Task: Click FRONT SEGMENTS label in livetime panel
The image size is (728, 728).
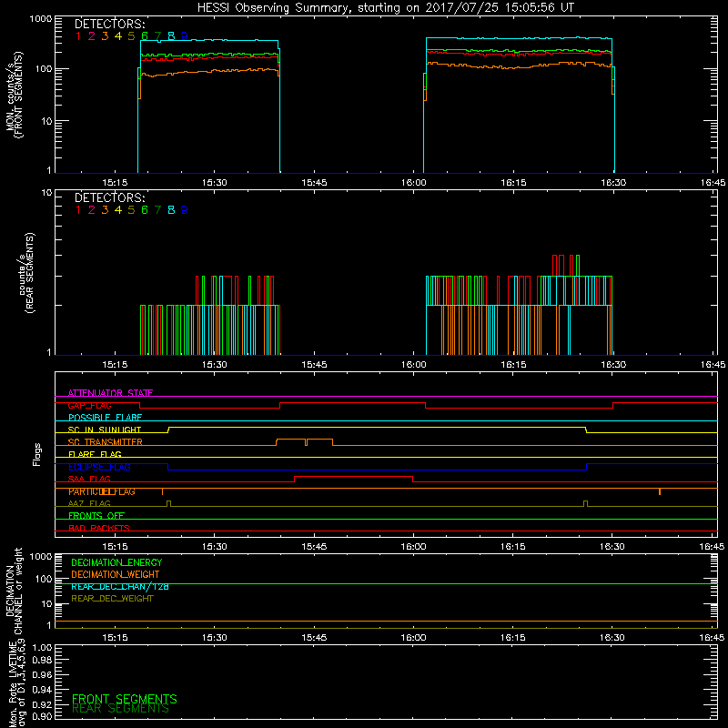Action: point(125,699)
